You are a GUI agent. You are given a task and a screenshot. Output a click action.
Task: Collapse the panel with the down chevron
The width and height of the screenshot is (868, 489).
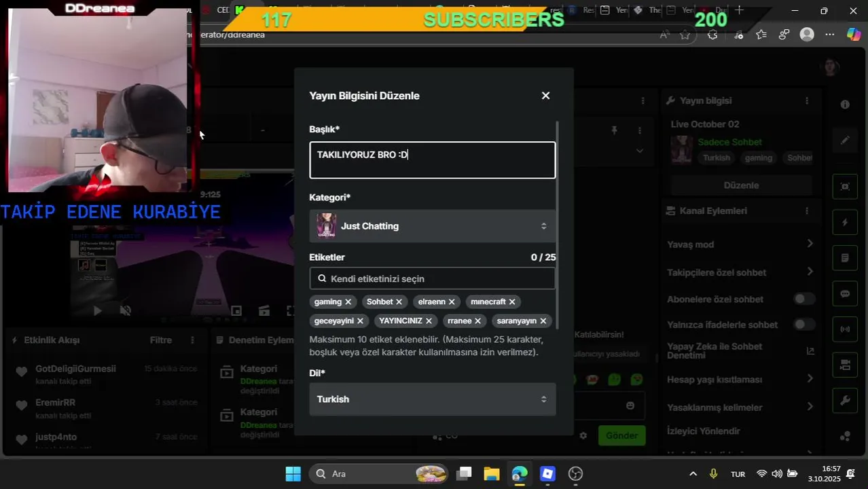tap(639, 151)
